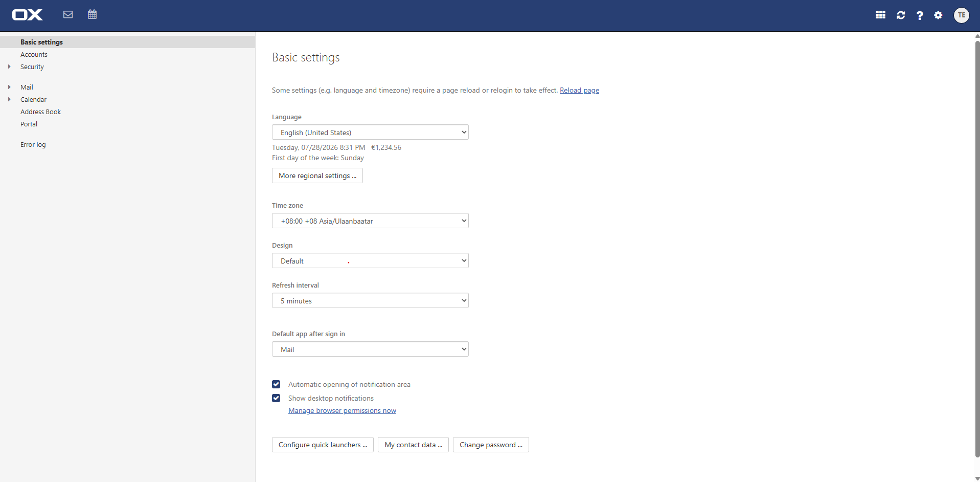Open the Default app after sign in dropdown

click(x=370, y=349)
